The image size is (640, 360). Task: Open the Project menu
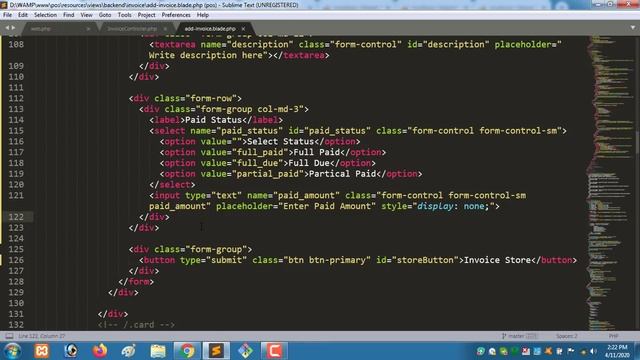pyautogui.click(x=147, y=15)
